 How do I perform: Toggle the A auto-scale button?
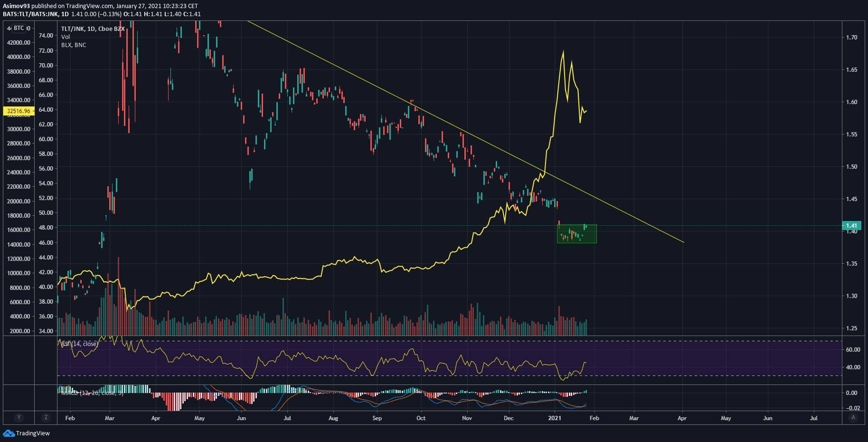853,417
